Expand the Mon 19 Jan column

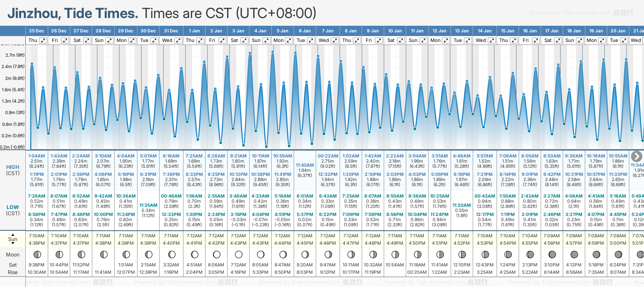[x=602, y=40]
